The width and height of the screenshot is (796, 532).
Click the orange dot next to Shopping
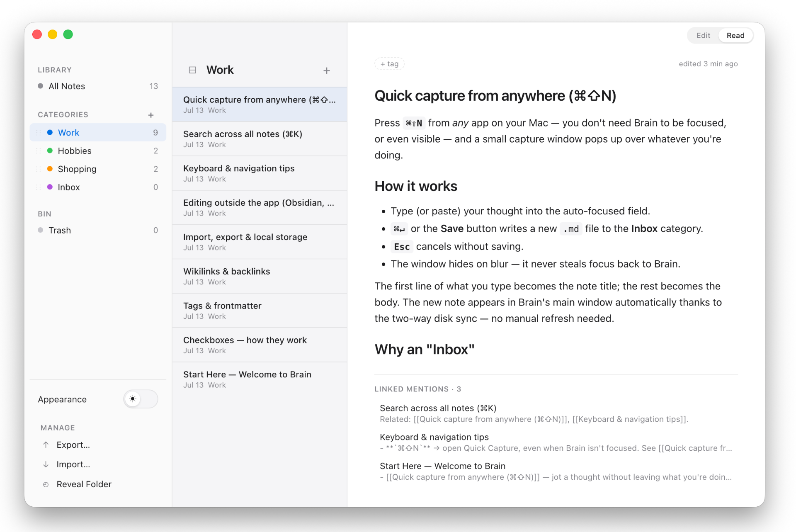[50, 169]
